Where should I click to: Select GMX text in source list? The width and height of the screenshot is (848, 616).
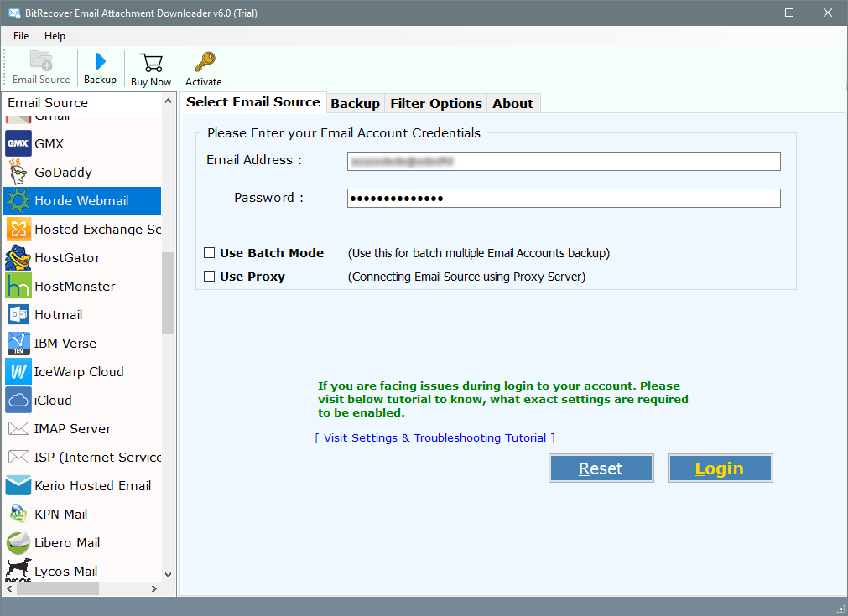(x=49, y=144)
